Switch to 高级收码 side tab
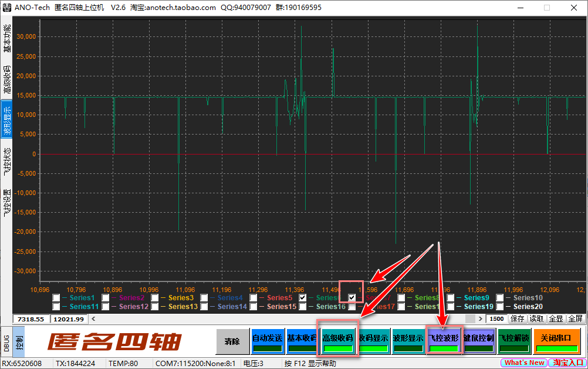Viewport: 588px width, 369px height. [7, 79]
